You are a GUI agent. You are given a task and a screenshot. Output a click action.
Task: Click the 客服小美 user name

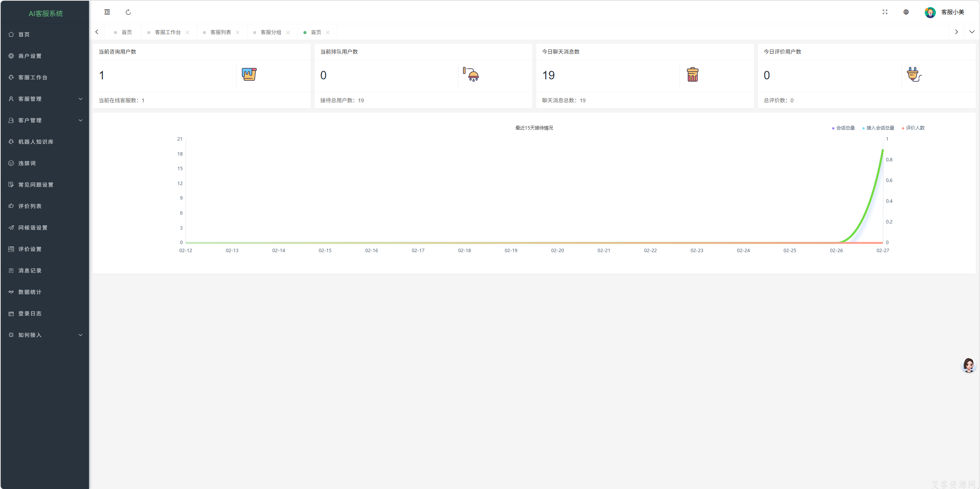point(952,12)
